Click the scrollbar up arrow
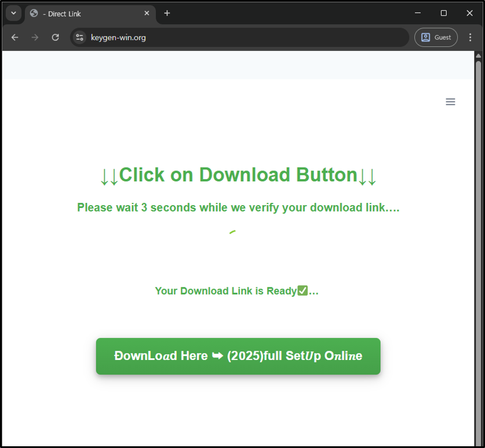The width and height of the screenshot is (485, 448). click(478, 56)
